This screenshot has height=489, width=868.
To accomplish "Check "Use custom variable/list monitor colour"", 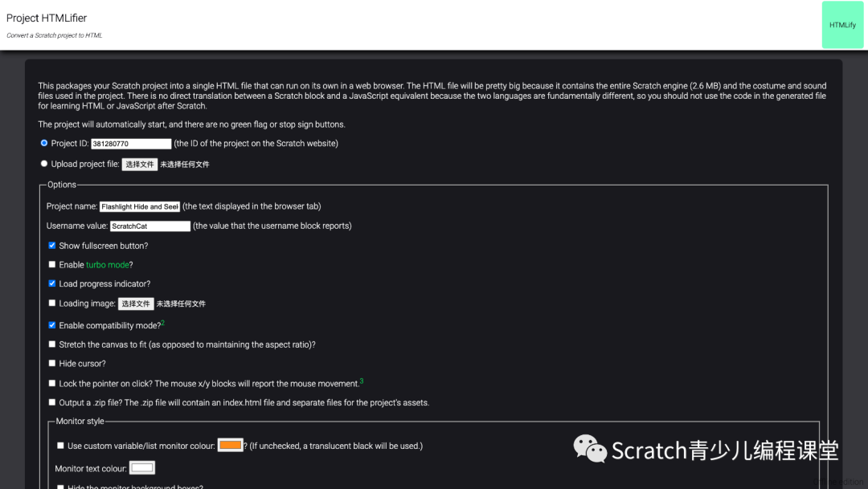I will (60, 445).
